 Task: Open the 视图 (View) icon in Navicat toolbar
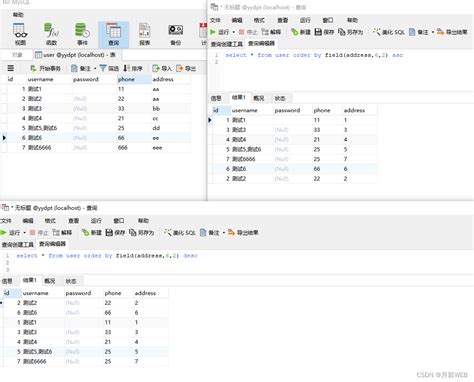20,34
